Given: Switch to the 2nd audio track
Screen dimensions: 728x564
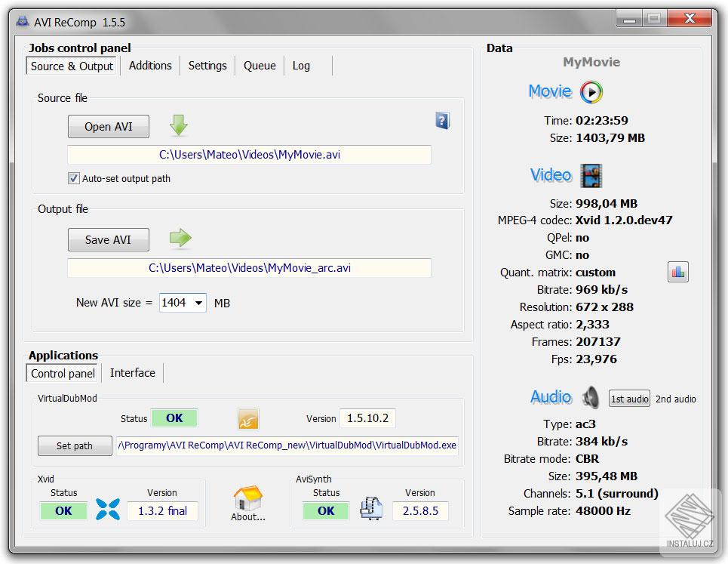Looking at the screenshot, I should (675, 399).
